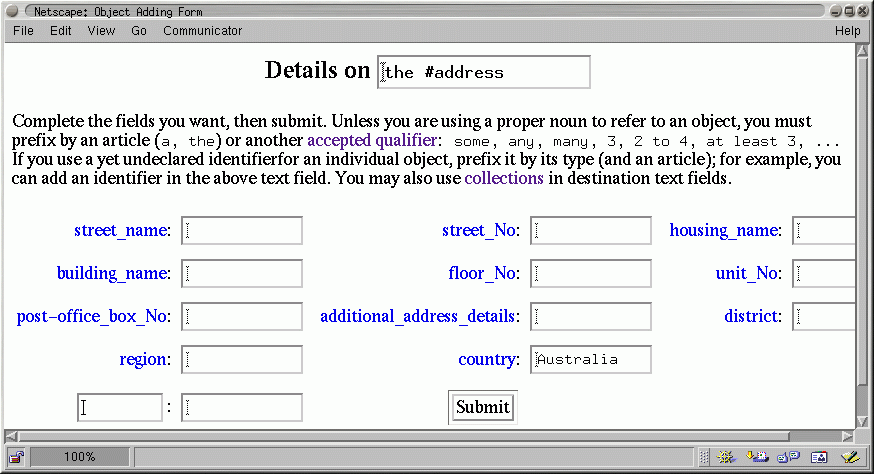Image resolution: width=874 pixels, height=474 pixels.
Task: Open the window menu button in title bar
Action: (x=12, y=11)
